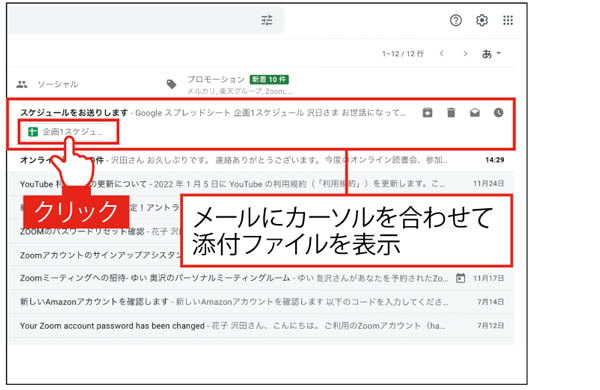Go to older messages page arrow
This screenshot has width=600, height=390.
pyautogui.click(x=465, y=54)
